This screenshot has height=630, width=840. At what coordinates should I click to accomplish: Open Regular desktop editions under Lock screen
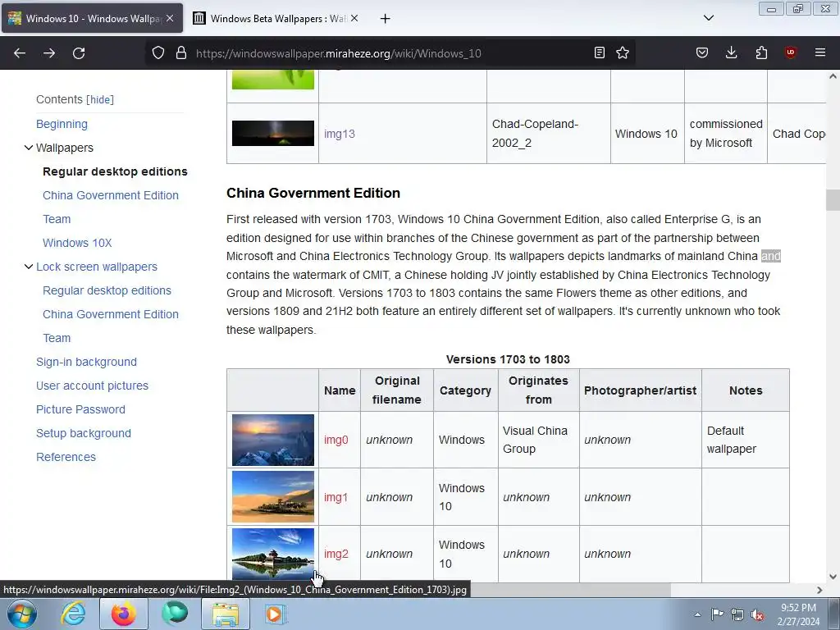107,290
